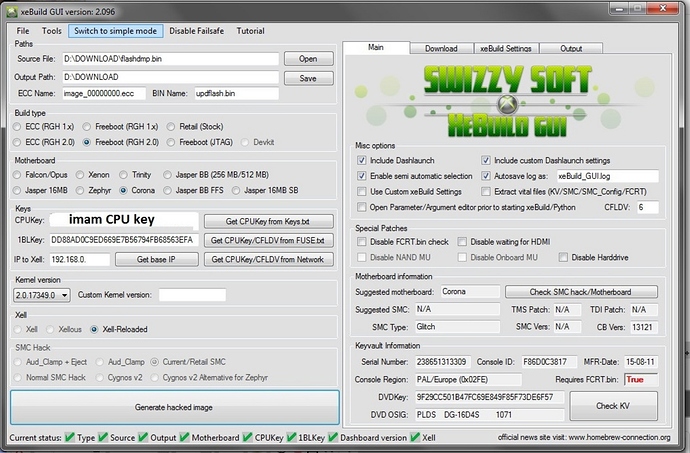Click the www.homebrew-connection.org link text
The width and height of the screenshot is (690, 453).
[619, 437]
